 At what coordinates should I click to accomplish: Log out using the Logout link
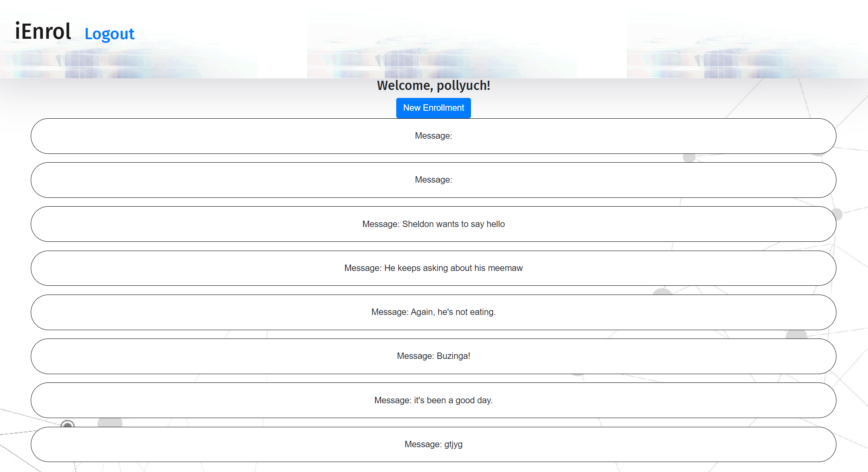click(x=110, y=34)
